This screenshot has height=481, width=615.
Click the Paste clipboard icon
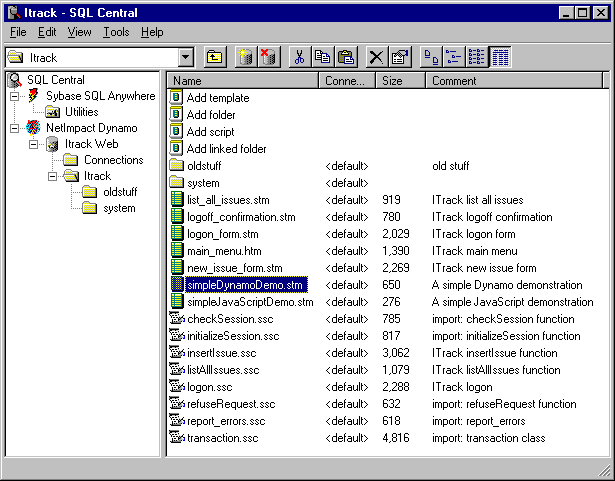click(346, 57)
